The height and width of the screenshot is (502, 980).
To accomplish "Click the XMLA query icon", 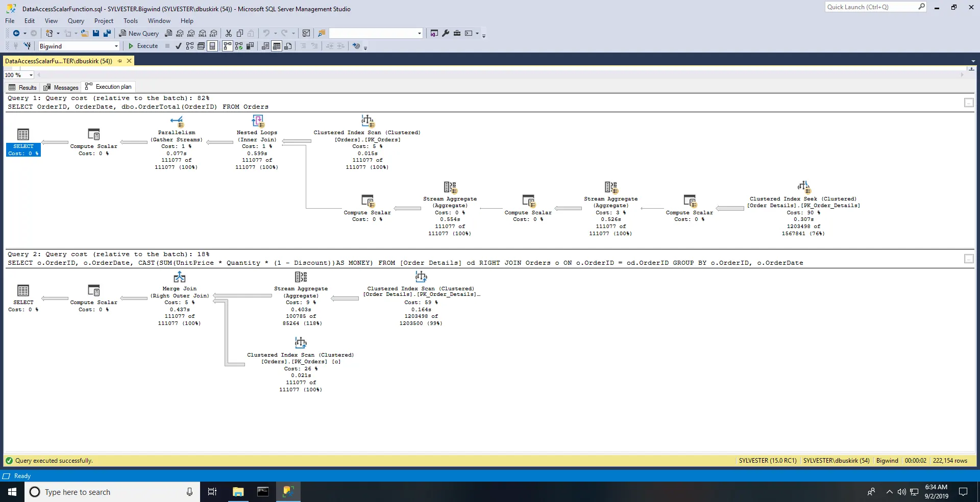I will pyautogui.click(x=203, y=33).
